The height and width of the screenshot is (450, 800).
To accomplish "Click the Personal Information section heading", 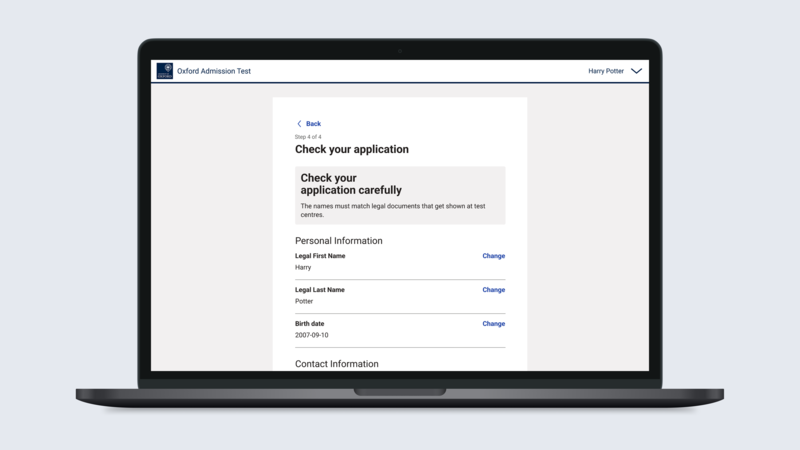I will tap(338, 241).
